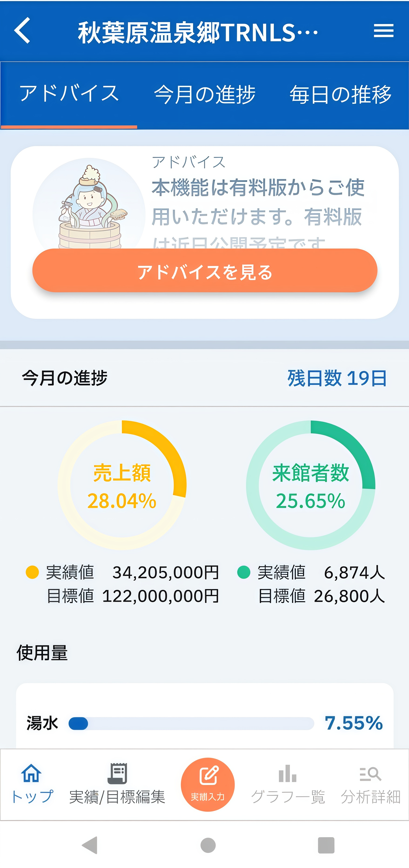Viewport: 409px width, 868px height.
Task: Open the 実績/目標編集 document icon
Action: coord(117,773)
